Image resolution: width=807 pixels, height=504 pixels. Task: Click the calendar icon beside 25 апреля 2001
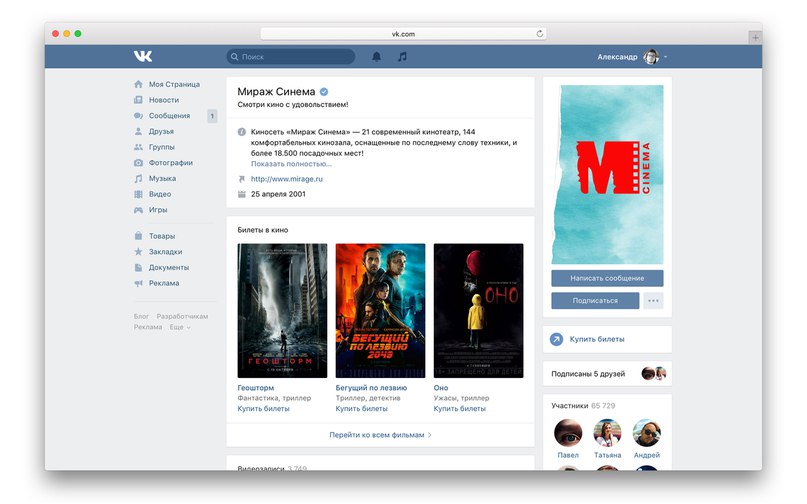241,194
